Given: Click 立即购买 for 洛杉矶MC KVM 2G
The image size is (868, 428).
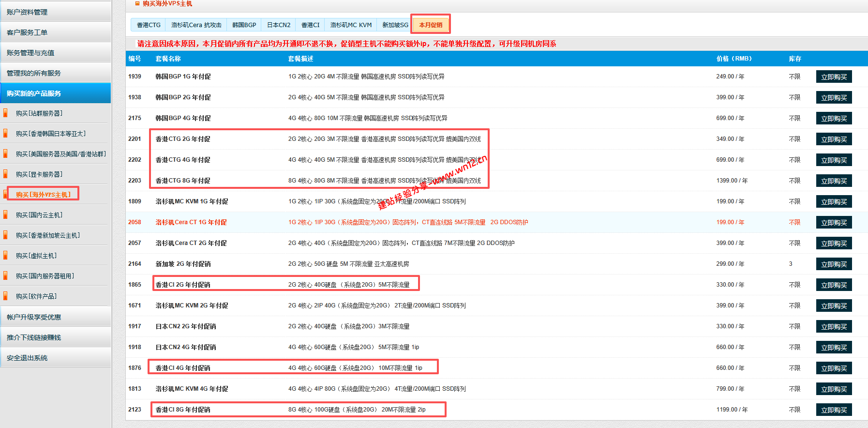Looking at the screenshot, I should 834,306.
